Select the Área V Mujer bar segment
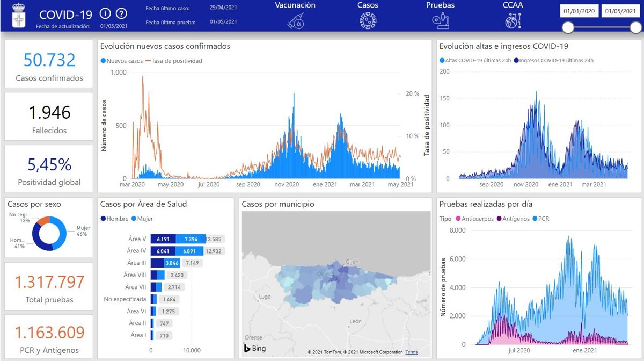 click(x=191, y=239)
